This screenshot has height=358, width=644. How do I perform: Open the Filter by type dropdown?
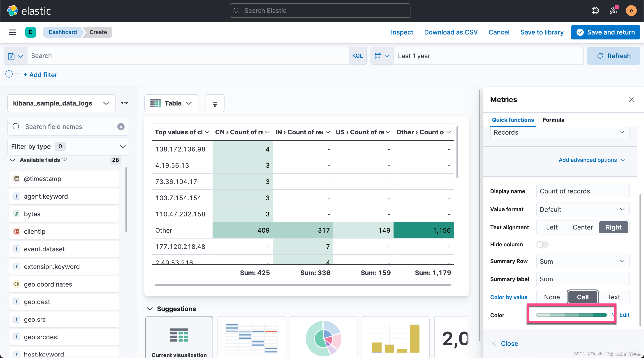tap(69, 146)
